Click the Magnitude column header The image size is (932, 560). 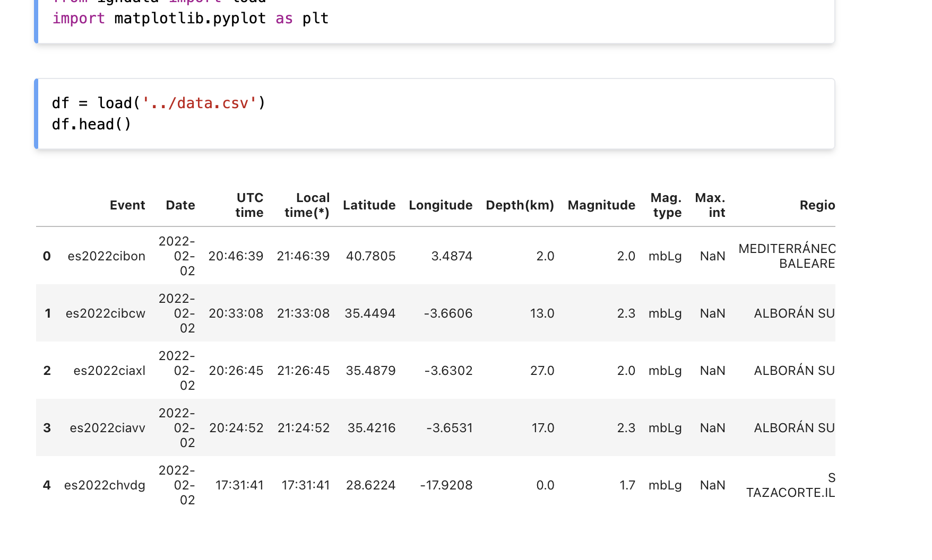(601, 205)
